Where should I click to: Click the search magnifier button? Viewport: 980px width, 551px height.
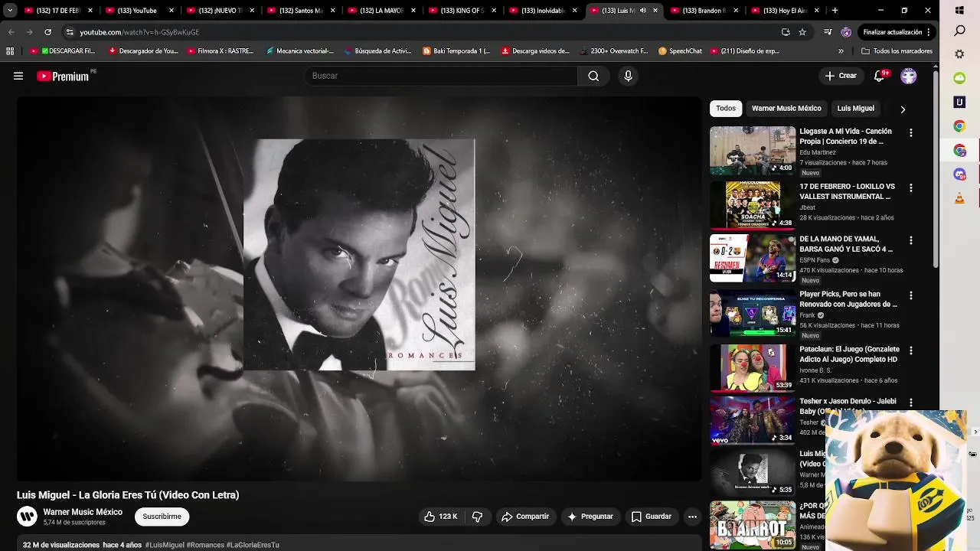click(593, 76)
